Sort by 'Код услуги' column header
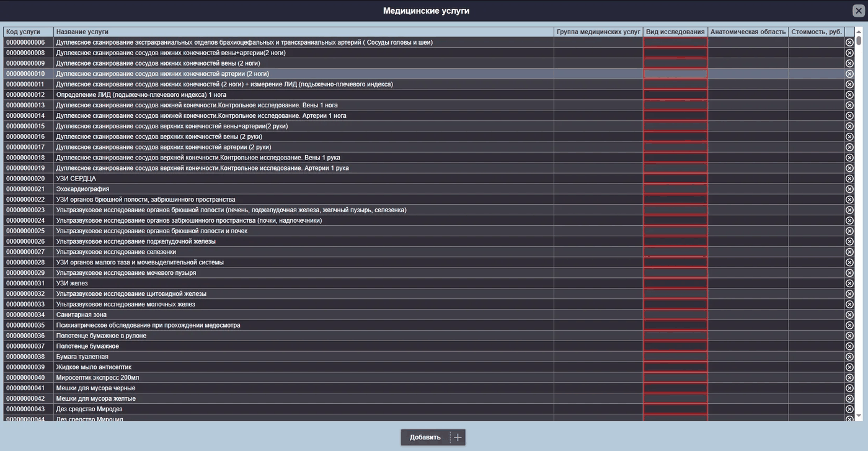868x451 pixels. (29, 32)
